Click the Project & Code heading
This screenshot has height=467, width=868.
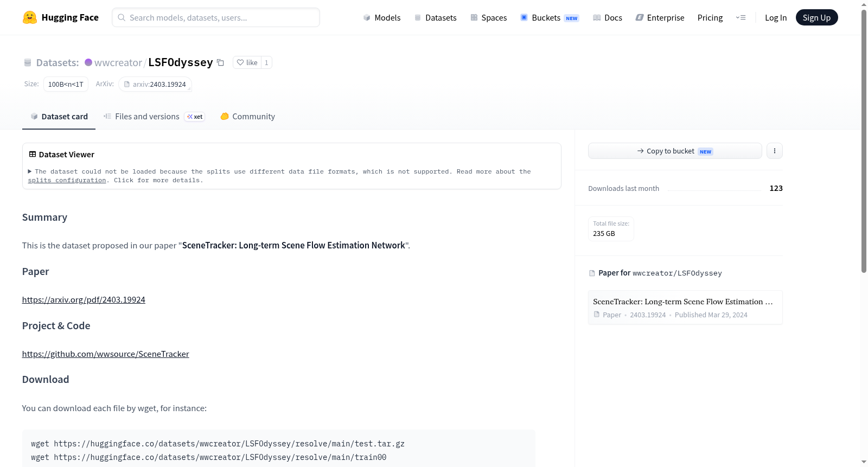pyautogui.click(x=56, y=325)
